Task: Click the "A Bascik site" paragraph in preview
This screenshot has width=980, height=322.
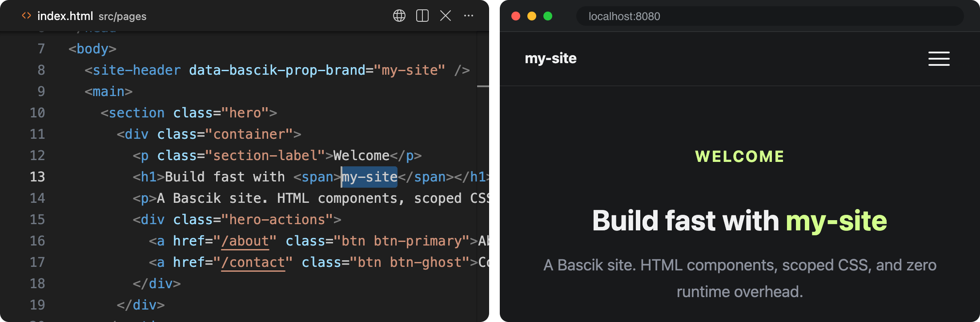Action: tap(740, 278)
